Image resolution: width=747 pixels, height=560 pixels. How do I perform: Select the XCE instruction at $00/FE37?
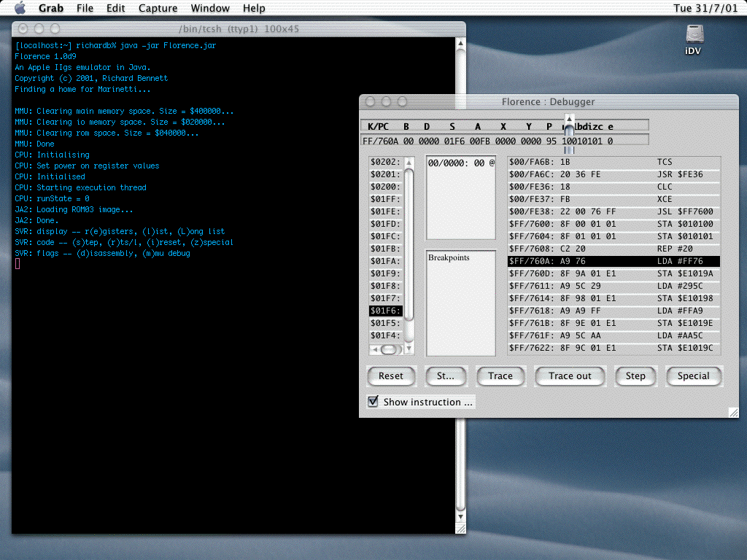click(614, 199)
